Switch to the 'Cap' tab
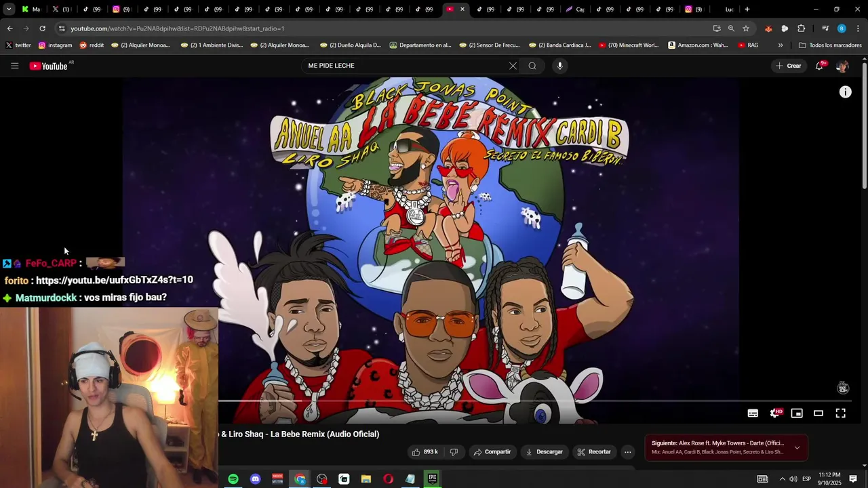Image resolution: width=868 pixels, height=488 pixels. coord(574,9)
